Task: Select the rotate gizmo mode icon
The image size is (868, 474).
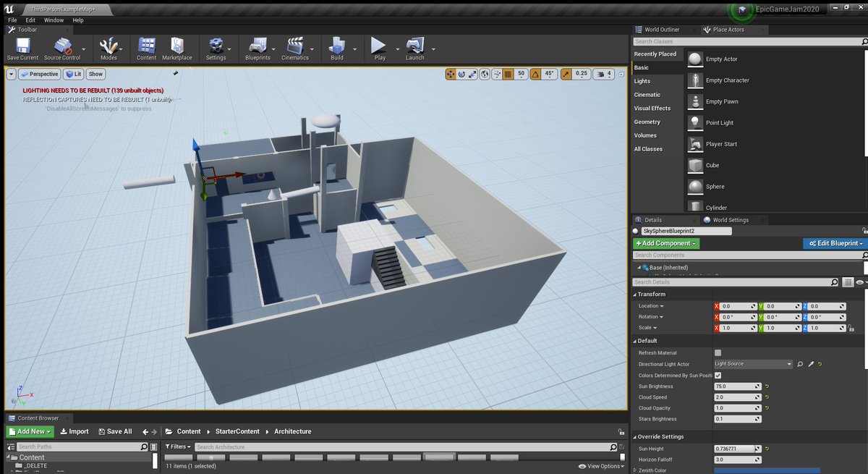Action: tap(461, 74)
